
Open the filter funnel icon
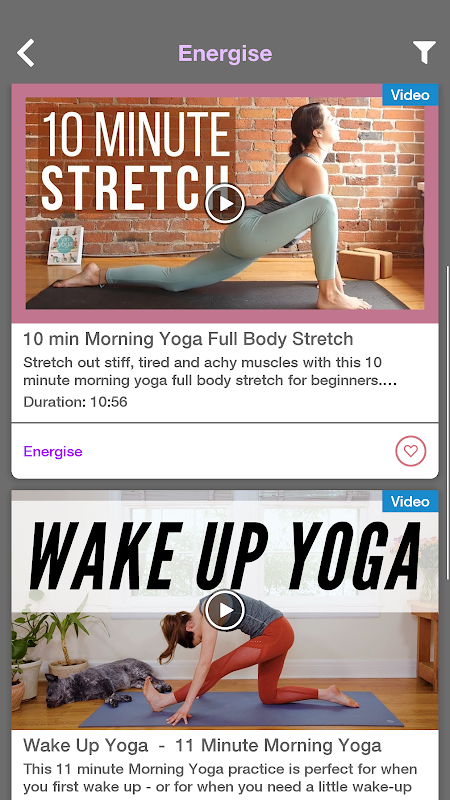(x=424, y=52)
